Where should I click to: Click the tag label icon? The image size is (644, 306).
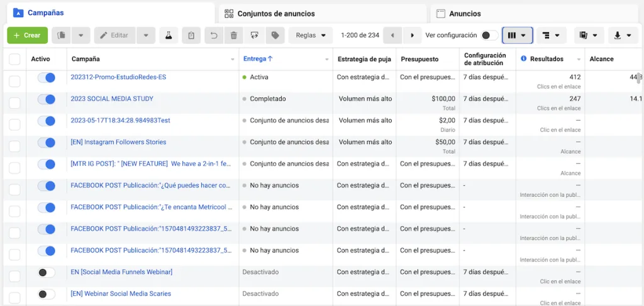[275, 35]
